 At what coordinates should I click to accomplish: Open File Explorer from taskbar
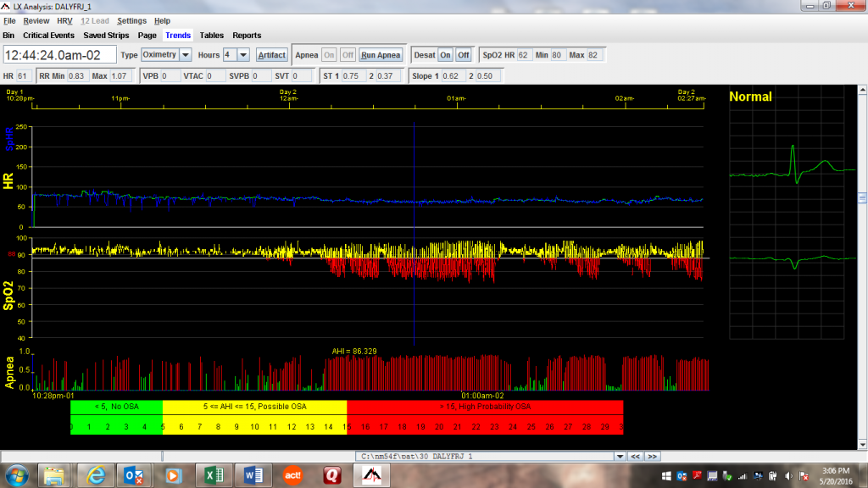53,476
